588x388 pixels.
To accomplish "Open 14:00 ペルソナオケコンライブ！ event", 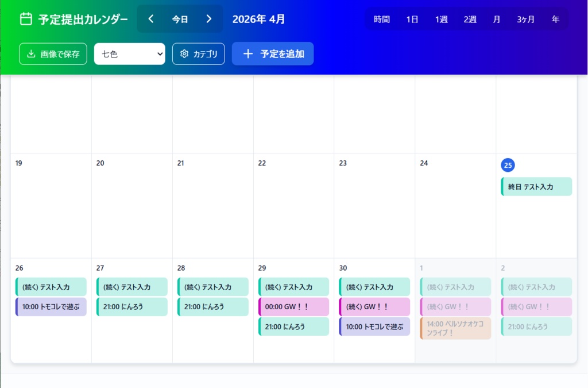I will (x=455, y=328).
